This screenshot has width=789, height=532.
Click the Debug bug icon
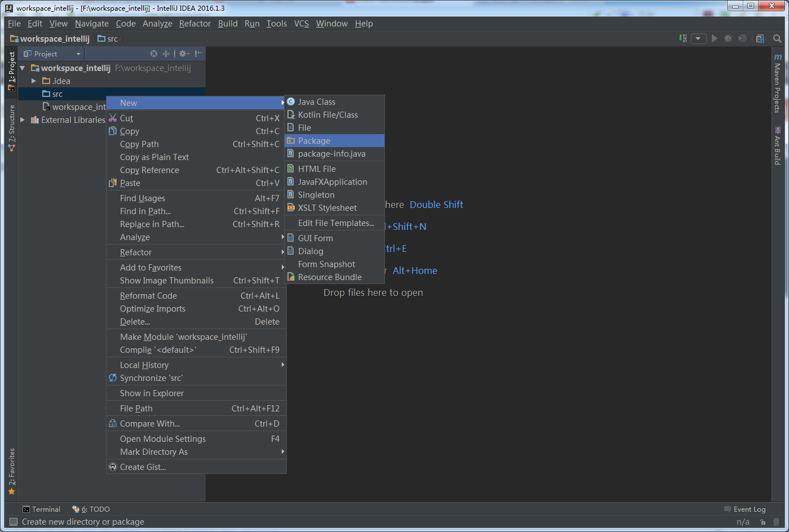729,38
